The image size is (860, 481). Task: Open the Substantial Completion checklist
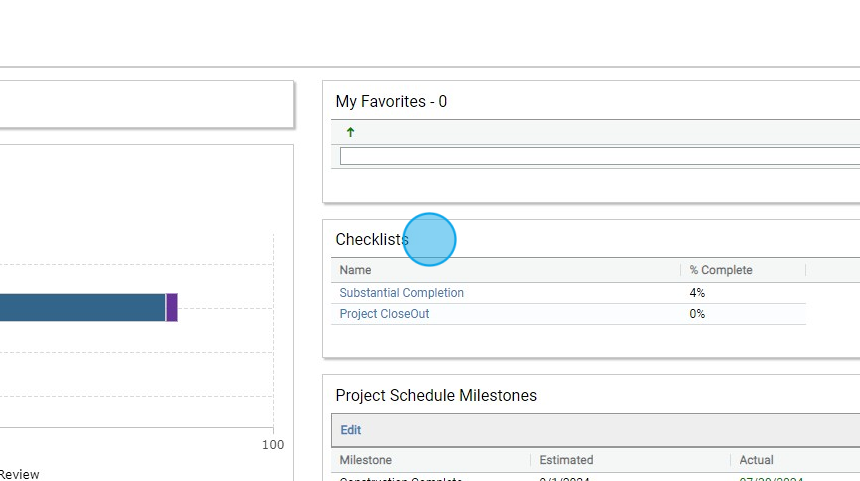[402, 293]
